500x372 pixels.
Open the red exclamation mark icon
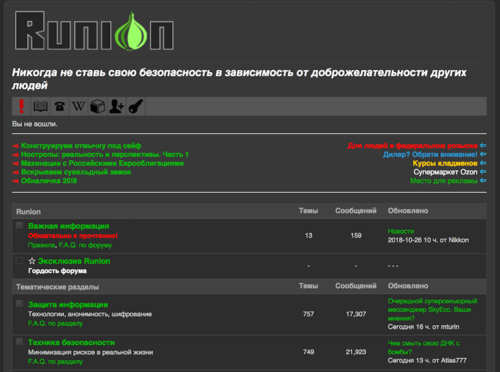click(x=21, y=106)
